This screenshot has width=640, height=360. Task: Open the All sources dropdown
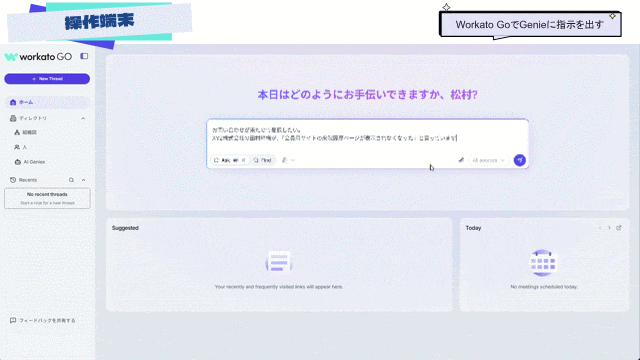488,160
